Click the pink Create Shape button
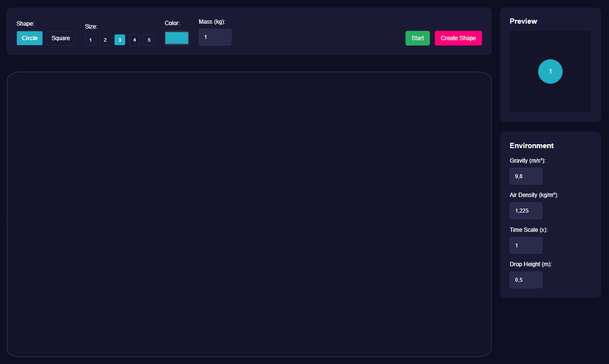609x364 pixels. (x=458, y=38)
